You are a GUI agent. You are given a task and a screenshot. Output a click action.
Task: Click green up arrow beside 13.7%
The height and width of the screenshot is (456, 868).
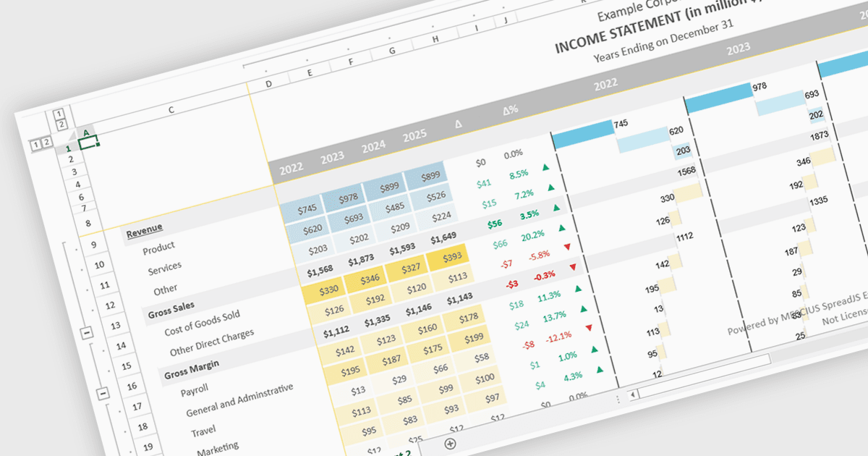584,308
